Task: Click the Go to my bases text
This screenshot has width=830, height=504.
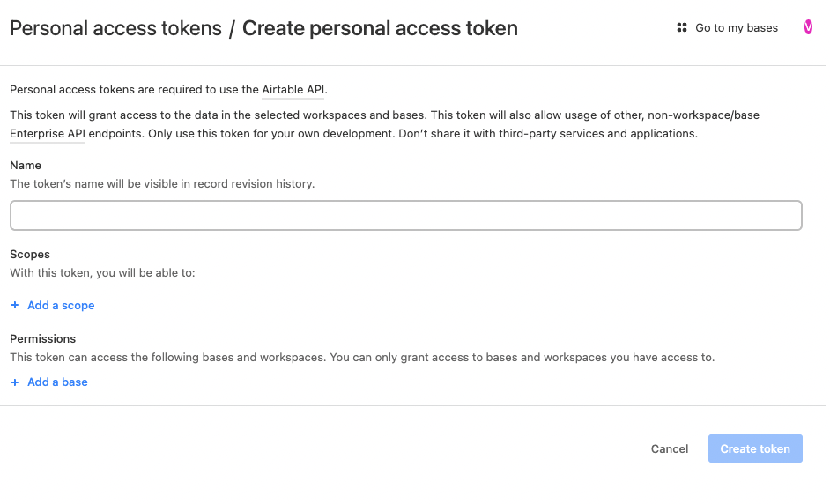Action: pyautogui.click(x=737, y=28)
